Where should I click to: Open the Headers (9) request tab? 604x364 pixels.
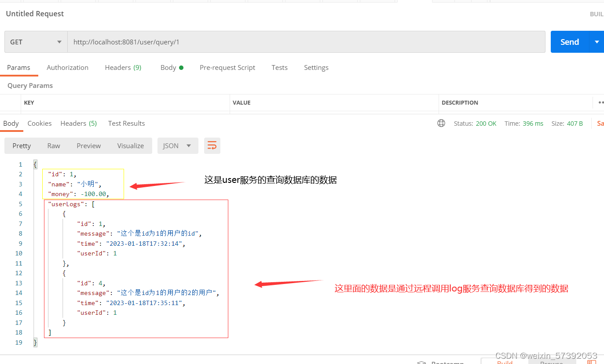(123, 67)
